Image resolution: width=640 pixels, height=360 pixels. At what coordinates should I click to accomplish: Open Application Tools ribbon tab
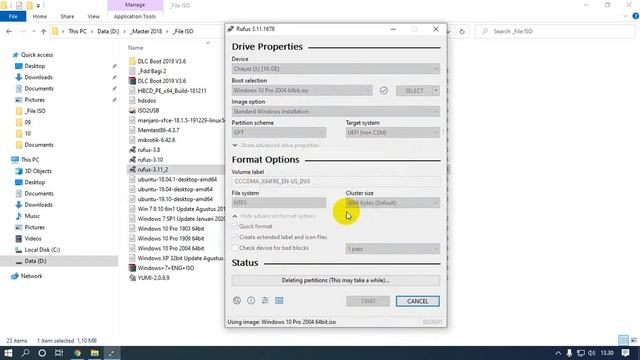coord(135,16)
